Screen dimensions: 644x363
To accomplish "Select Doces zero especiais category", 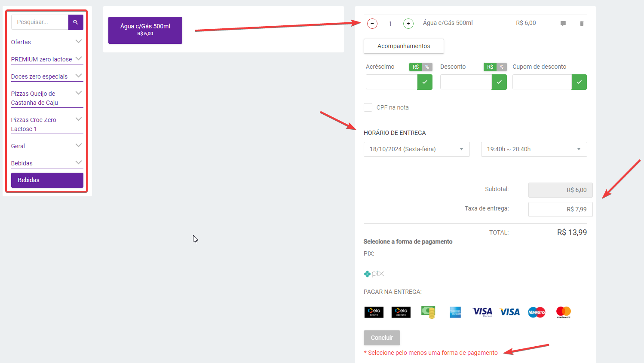I will (47, 76).
